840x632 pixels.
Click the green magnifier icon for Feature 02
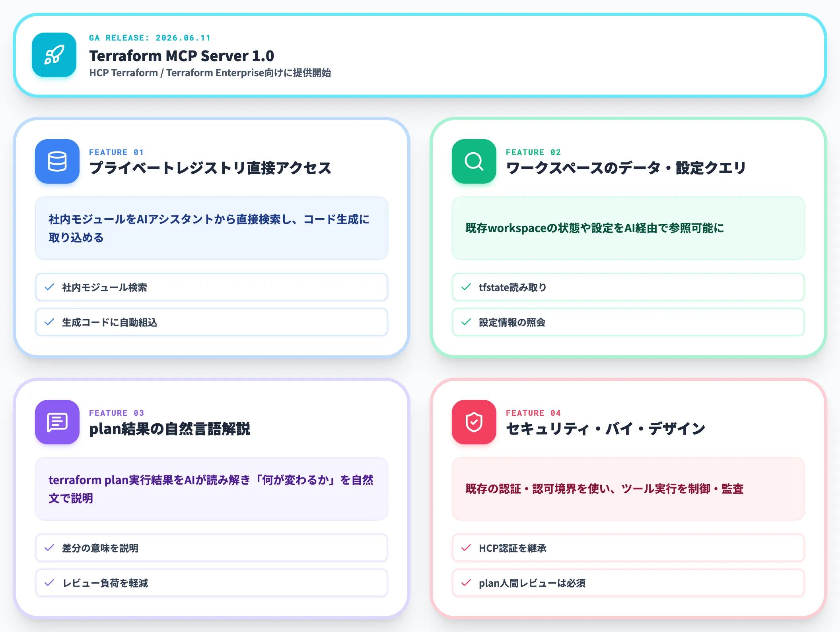(474, 161)
